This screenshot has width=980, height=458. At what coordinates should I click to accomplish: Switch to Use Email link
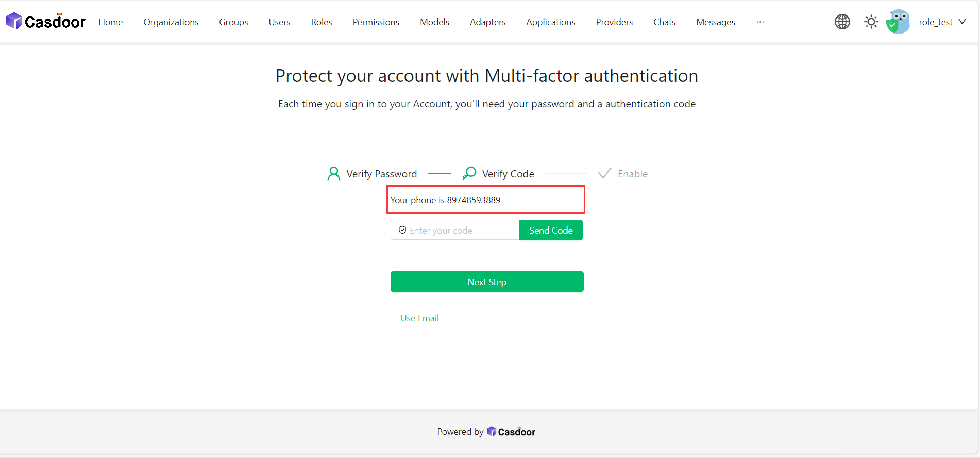(x=420, y=318)
